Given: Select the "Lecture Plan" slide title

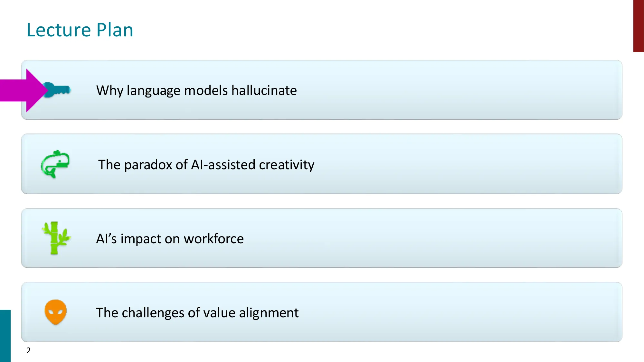Looking at the screenshot, I should coord(80,30).
